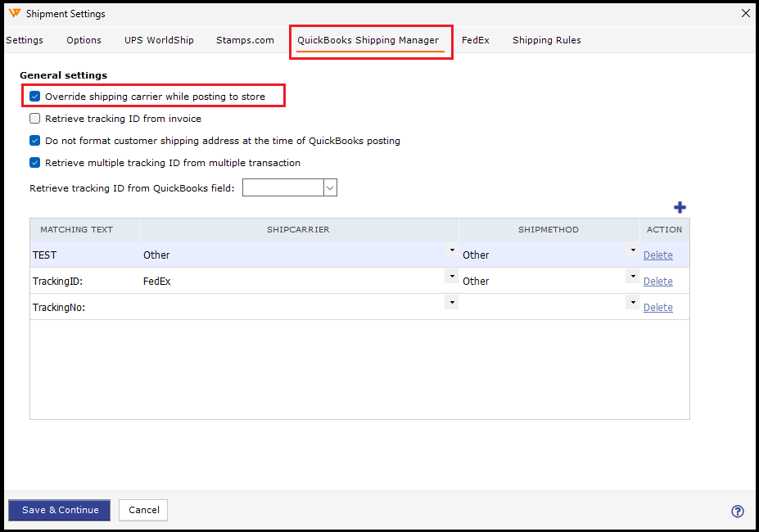Click Save & Continue button

(x=60, y=510)
